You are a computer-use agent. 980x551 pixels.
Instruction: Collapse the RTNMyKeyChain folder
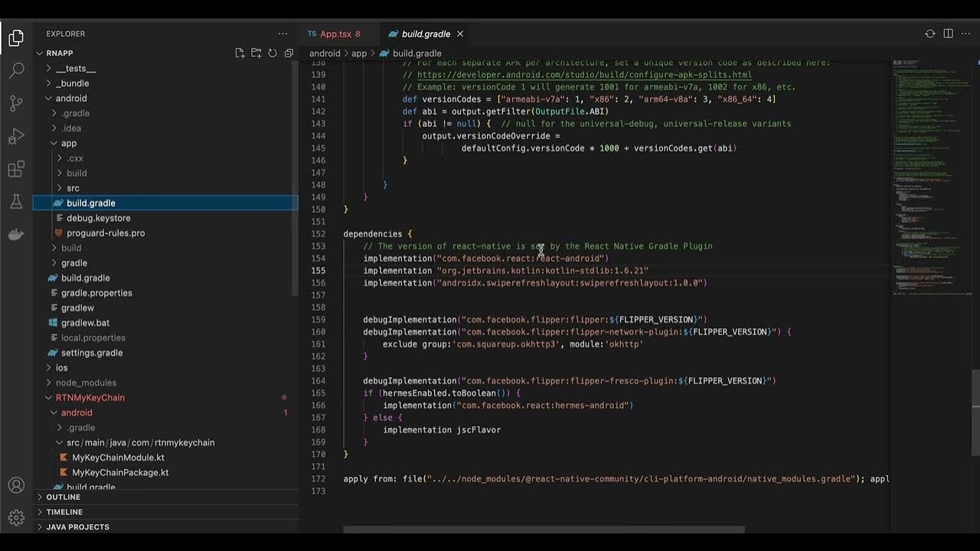pos(90,397)
